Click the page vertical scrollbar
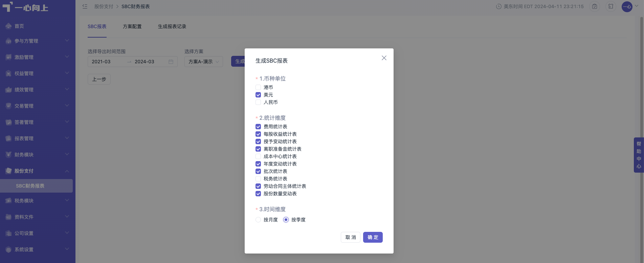 pyautogui.click(x=642, y=139)
